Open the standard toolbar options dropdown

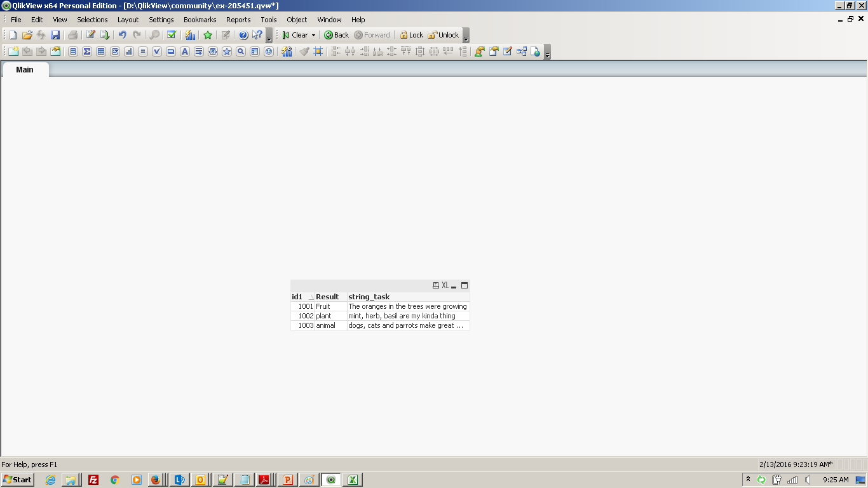tap(269, 36)
